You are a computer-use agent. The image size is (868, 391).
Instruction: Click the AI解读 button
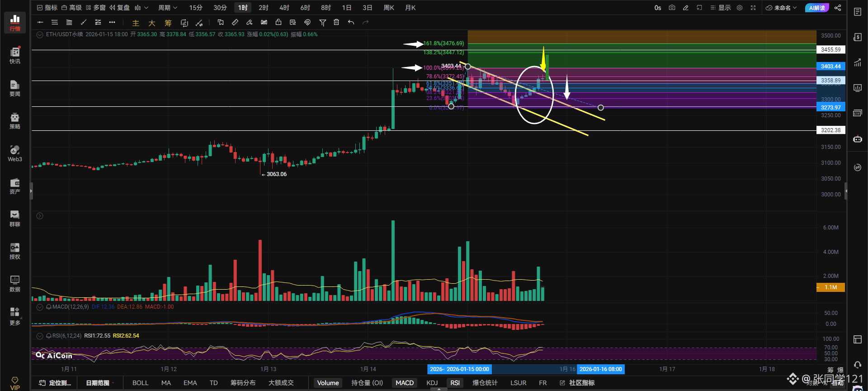click(x=817, y=8)
